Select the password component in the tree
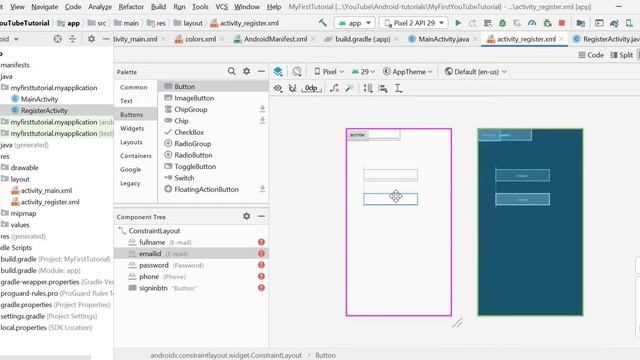Image resolution: width=640 pixels, height=360 pixels. click(x=191, y=265)
